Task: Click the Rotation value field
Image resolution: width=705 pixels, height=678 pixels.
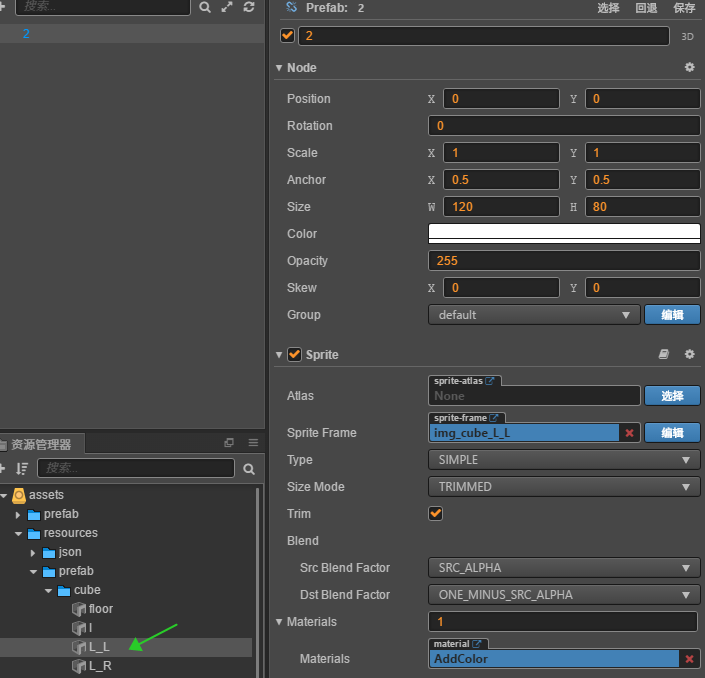Action: 564,126
